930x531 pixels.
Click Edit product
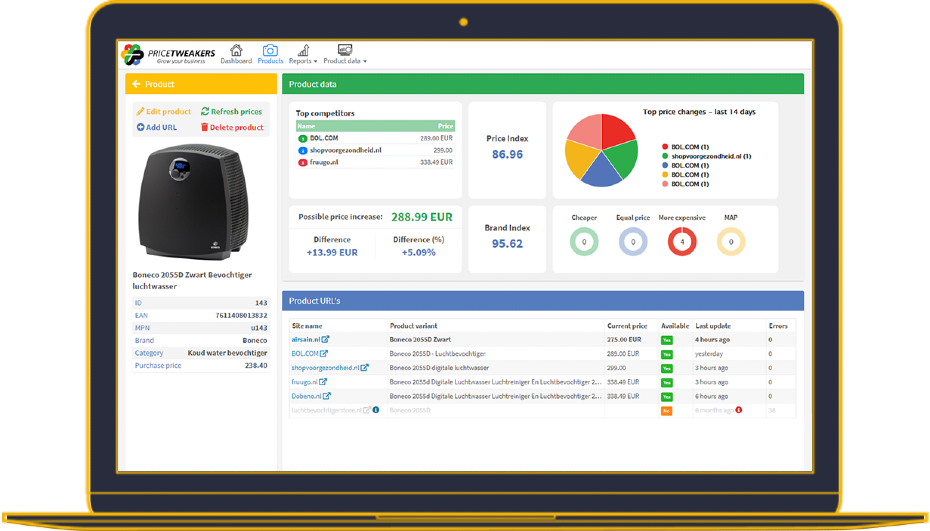(164, 112)
